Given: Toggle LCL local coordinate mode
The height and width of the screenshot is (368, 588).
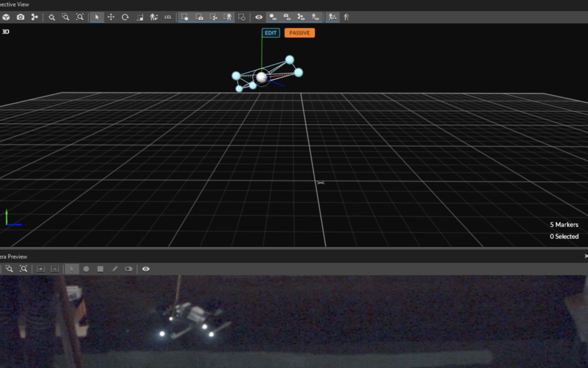Looking at the screenshot, I should pyautogui.click(x=168, y=17).
